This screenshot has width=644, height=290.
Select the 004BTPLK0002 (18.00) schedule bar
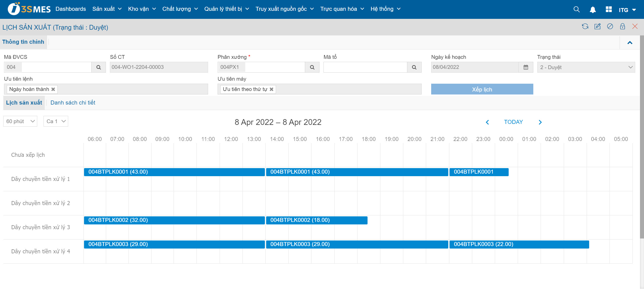pos(316,220)
